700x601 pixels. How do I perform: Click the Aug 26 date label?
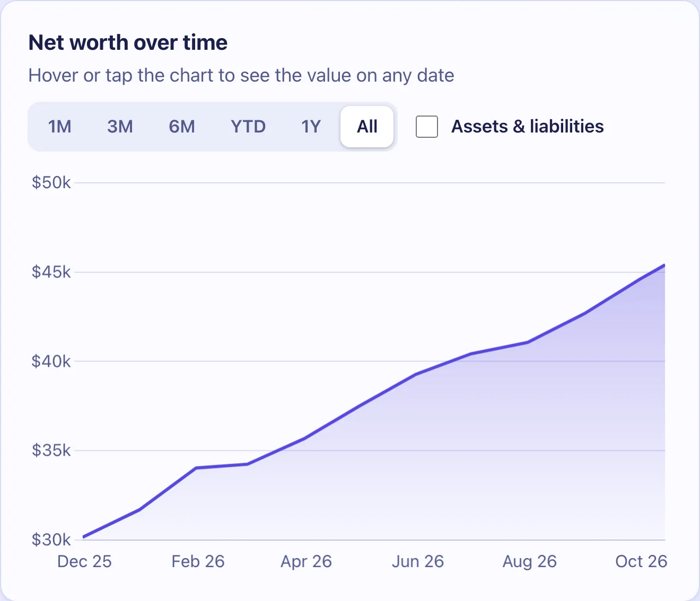(530, 561)
